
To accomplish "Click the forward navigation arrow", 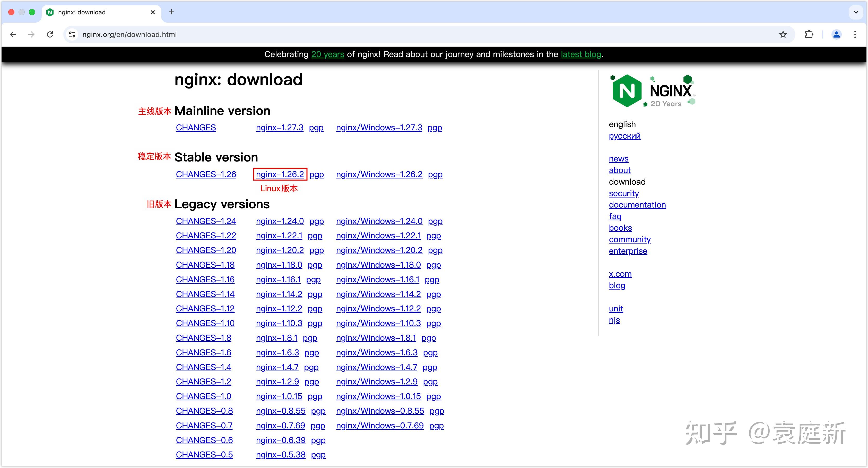I will point(31,34).
